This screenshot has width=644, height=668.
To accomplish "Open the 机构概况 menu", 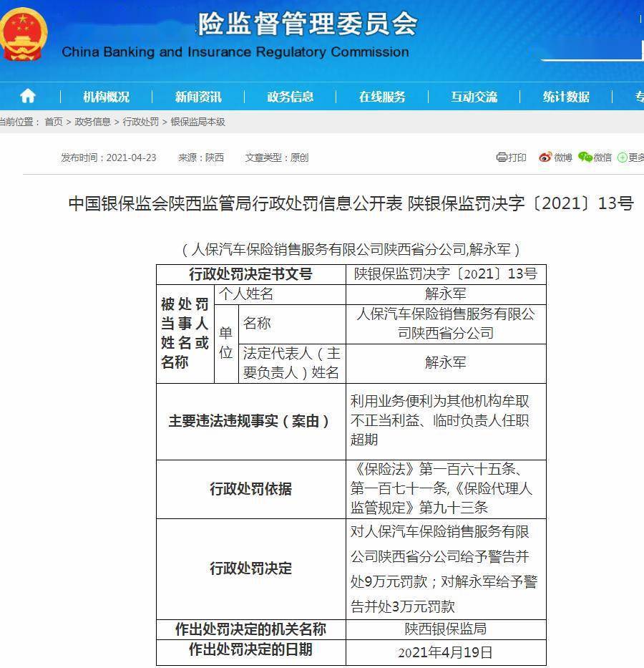I will pos(107,97).
